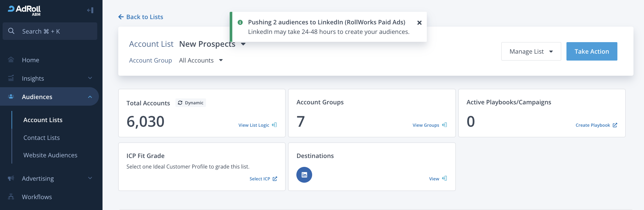Screen dimensions: 644x210
Task: Dismiss the LinkedIn push notification
Action: (x=419, y=23)
